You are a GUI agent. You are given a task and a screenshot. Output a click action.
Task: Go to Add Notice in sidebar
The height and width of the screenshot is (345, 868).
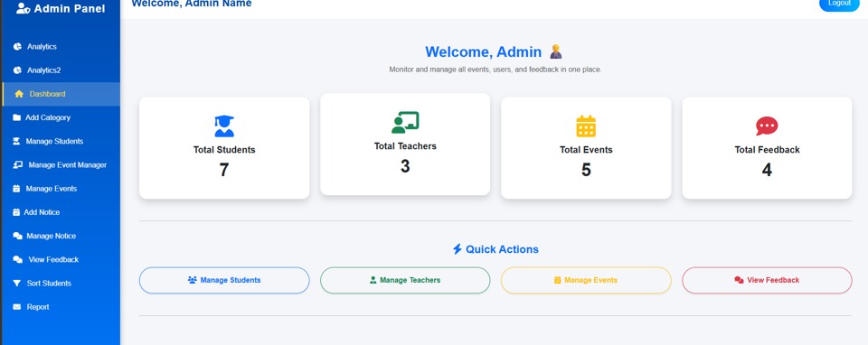click(x=61, y=212)
